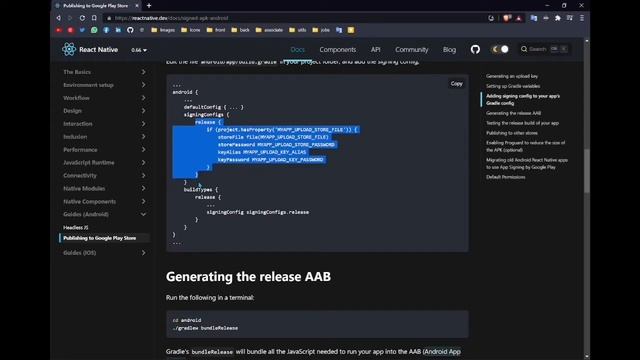
Task: Open the Brave Rewards triangle icon
Action: point(518,18)
